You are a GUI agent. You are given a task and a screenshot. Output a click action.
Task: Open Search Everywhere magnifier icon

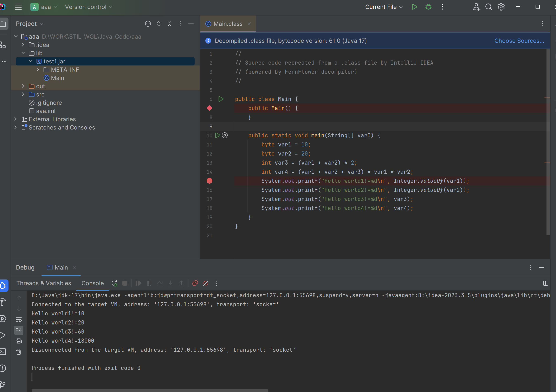tap(489, 7)
